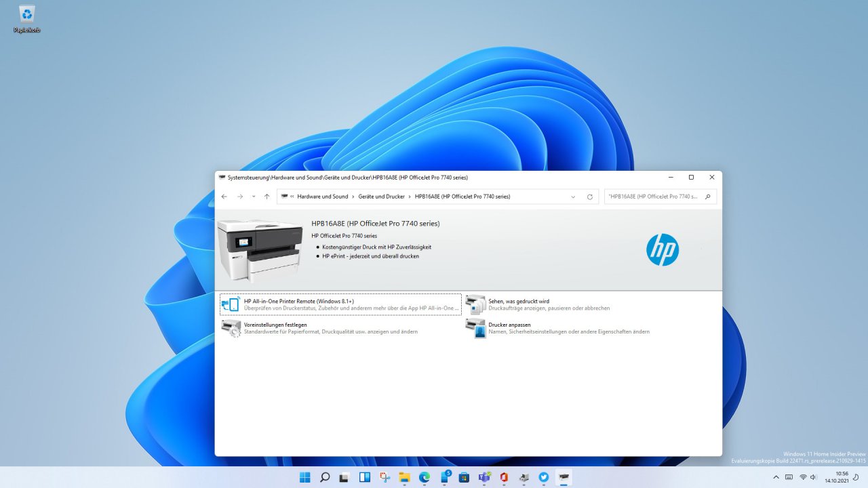The width and height of the screenshot is (868, 488).
Task: Open the volume tray icon
Action: [814, 477]
